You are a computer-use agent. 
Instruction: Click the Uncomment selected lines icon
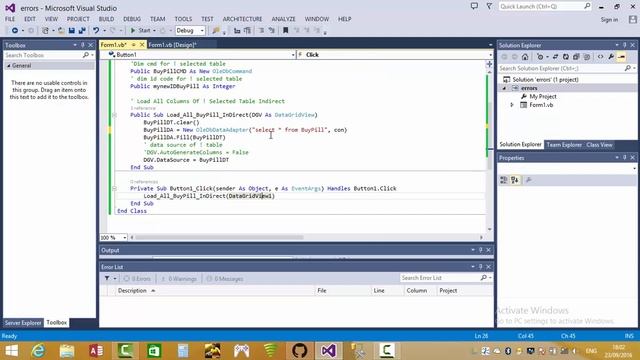[x=271, y=31]
